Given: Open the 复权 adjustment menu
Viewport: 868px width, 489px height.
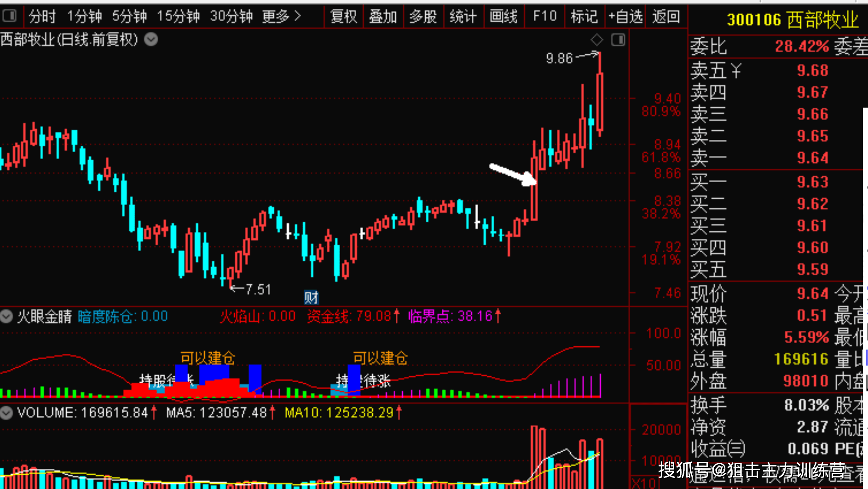Looking at the screenshot, I should click(344, 17).
